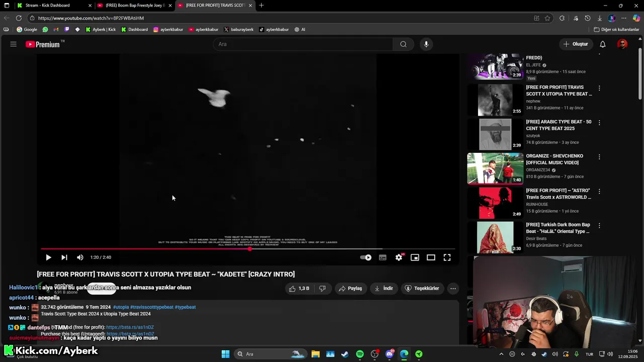Open options for Travis Scott Utopia recommendation
The width and height of the screenshot is (644, 362).
[x=599, y=88]
